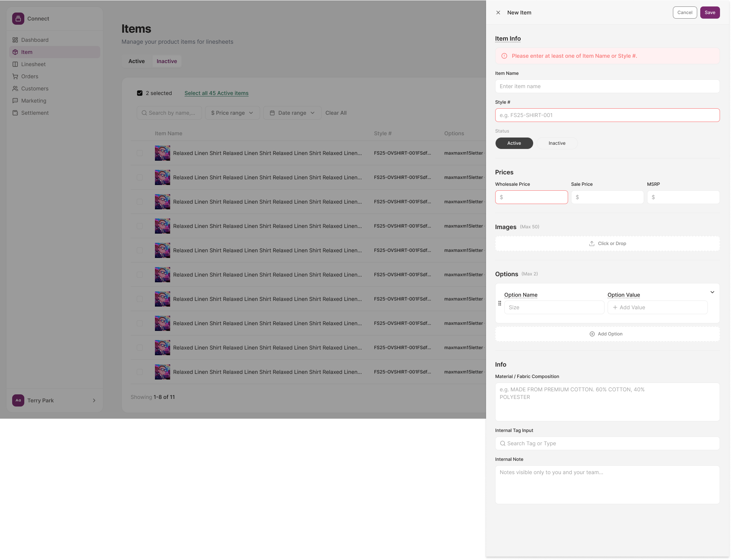Open Customers in the sidebar

[x=55, y=89]
